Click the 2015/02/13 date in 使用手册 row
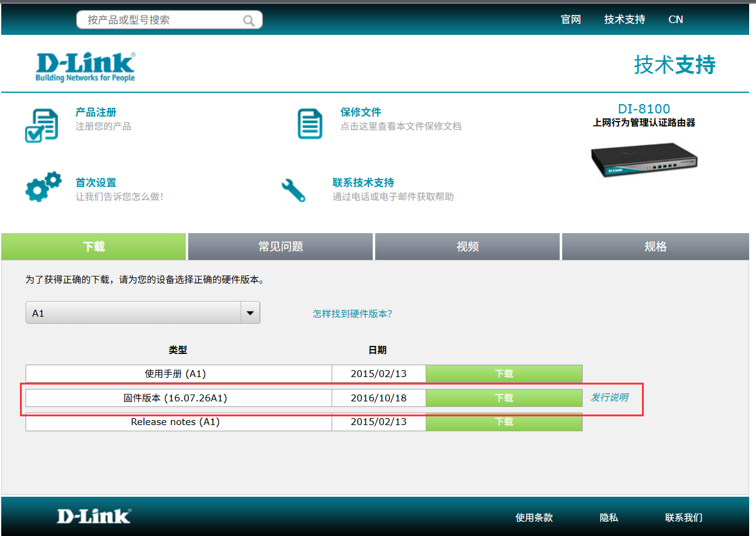 click(x=379, y=374)
